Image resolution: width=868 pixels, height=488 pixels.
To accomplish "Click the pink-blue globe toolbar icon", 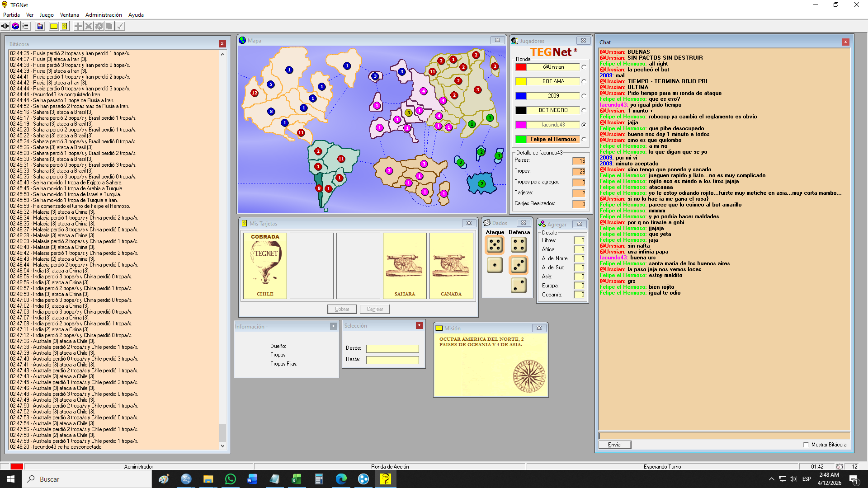I will coord(15,26).
